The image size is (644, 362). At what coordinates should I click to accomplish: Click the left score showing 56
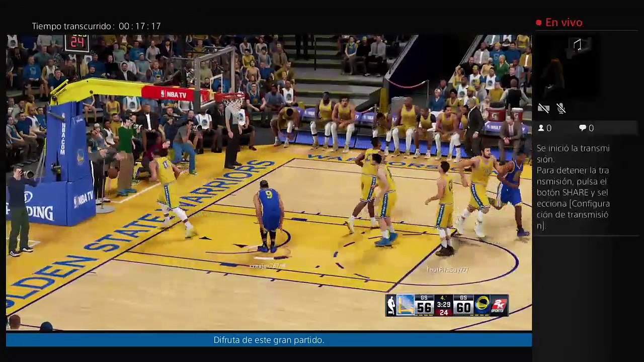coord(425,308)
